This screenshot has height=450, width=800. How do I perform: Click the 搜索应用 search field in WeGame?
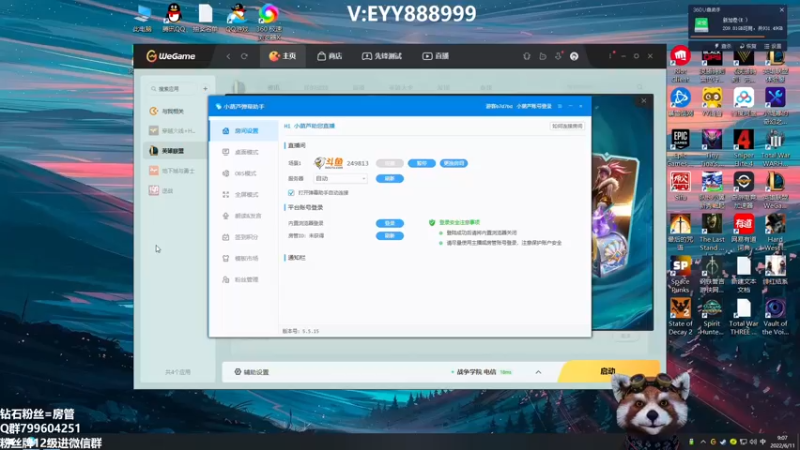pyautogui.click(x=172, y=89)
